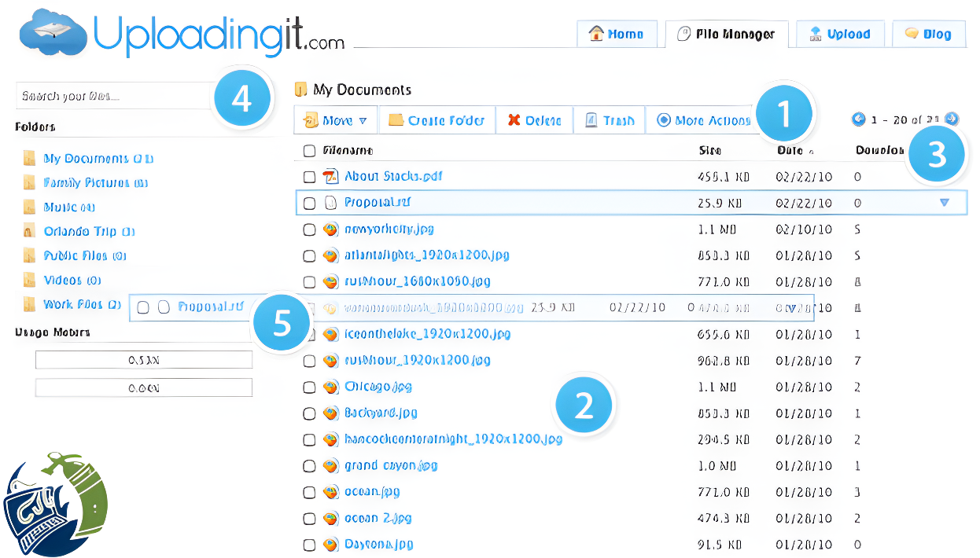Open the Blog tab

pos(929,34)
